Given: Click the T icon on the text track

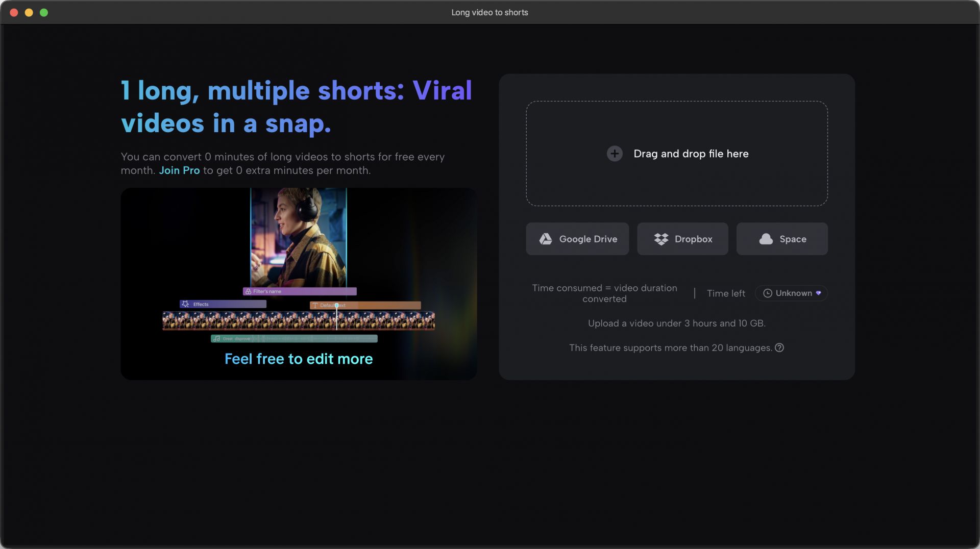Looking at the screenshot, I should pyautogui.click(x=315, y=306).
